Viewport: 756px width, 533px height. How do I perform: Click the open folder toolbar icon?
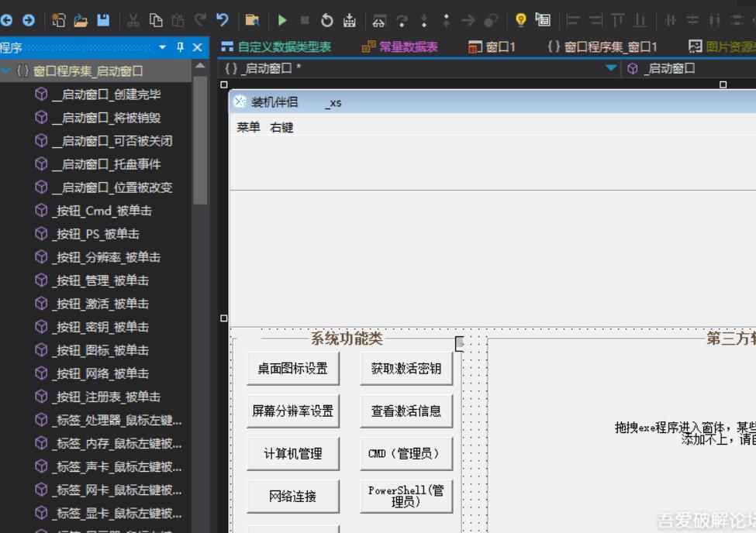coord(81,20)
